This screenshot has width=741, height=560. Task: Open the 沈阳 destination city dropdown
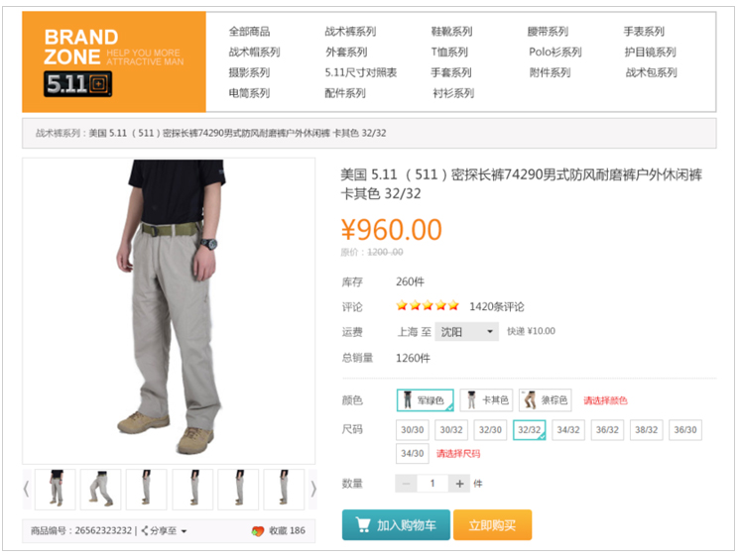[x=466, y=331]
